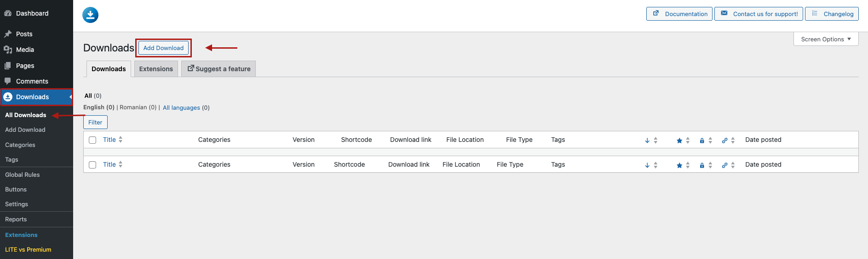Open Extensions submenu item in sidebar
Viewport: 868px width, 259px height.
coord(21,235)
